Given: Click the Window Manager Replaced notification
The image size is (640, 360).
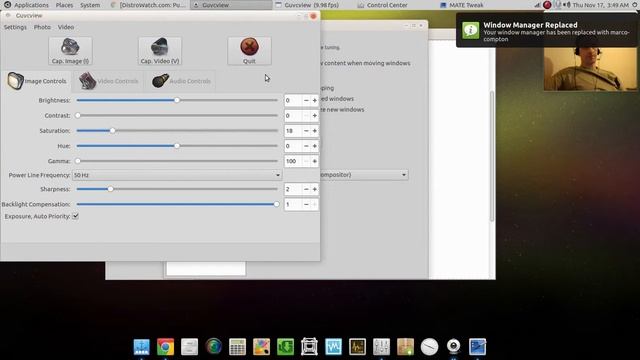Looking at the screenshot, I should point(547,31).
